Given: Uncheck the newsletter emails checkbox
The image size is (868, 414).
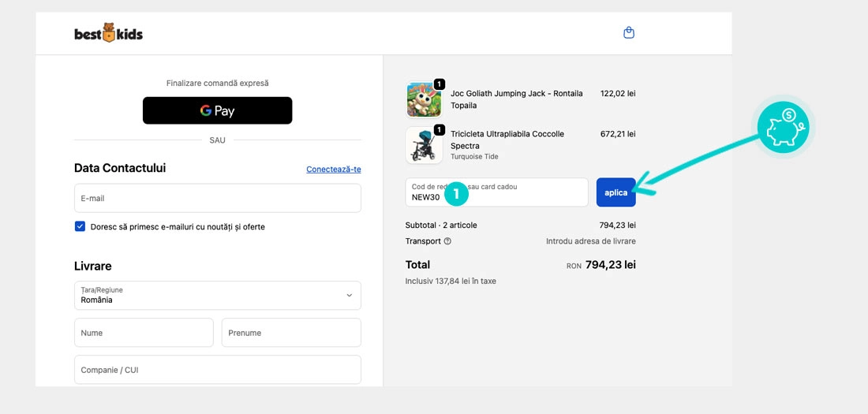Looking at the screenshot, I should click(80, 226).
